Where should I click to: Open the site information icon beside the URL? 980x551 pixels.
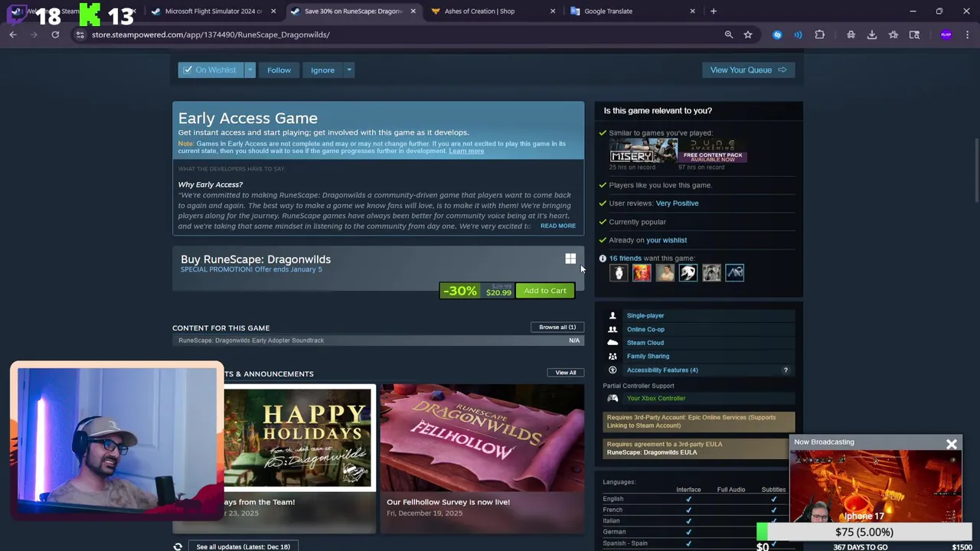[80, 34]
